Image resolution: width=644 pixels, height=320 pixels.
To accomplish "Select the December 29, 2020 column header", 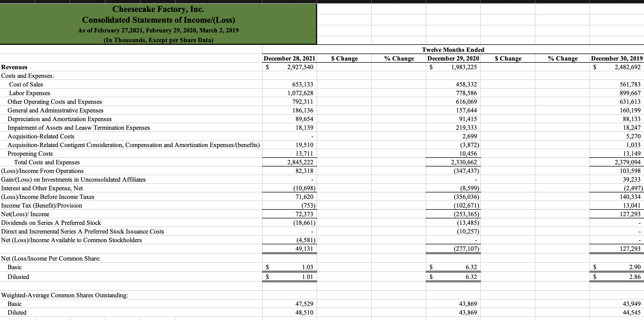I will [453, 58].
